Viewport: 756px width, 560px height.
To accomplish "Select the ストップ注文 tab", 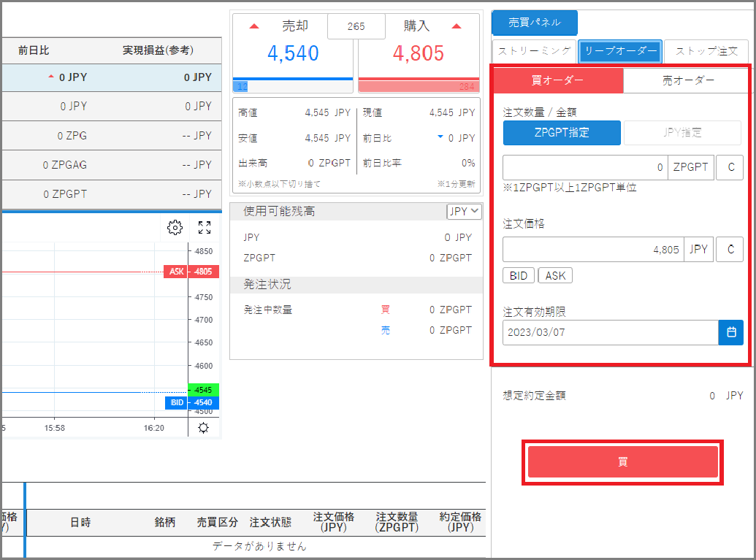I will (706, 51).
